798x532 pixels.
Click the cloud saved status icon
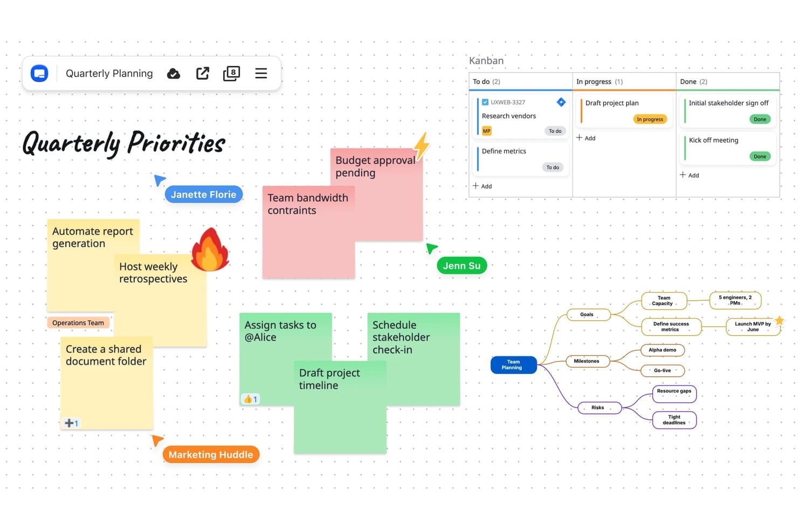[x=174, y=73]
